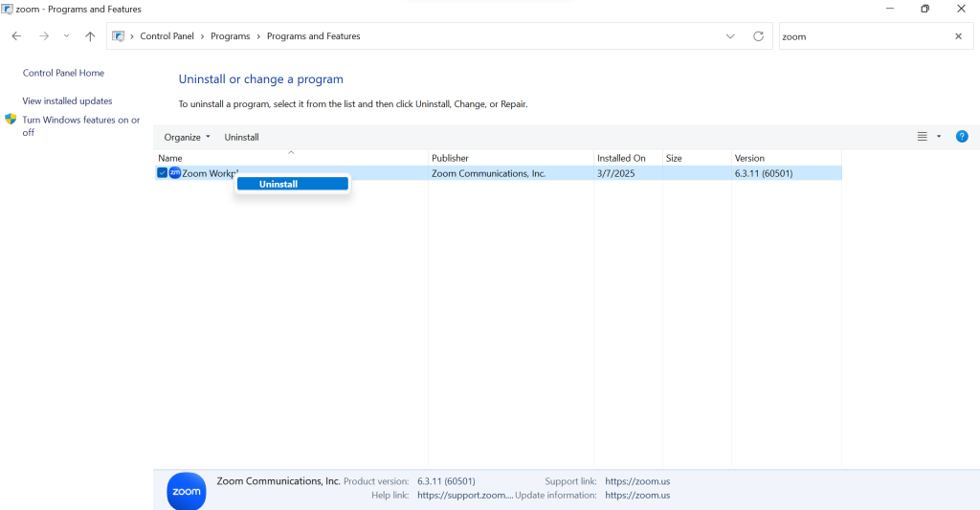The width and height of the screenshot is (980, 510).
Task: Open recent locations dropdown chevron
Action: 66,36
